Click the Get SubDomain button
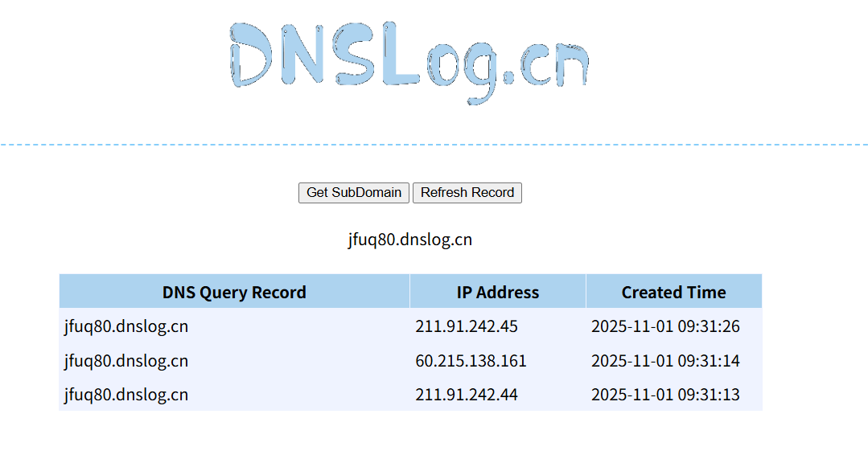Screen dimensions: 868x459 click(354, 192)
